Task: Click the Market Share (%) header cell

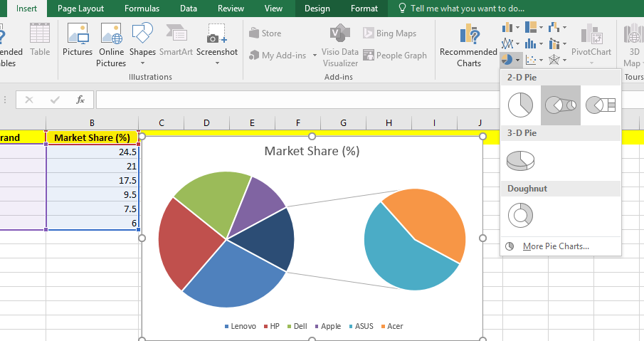Action: coord(92,137)
